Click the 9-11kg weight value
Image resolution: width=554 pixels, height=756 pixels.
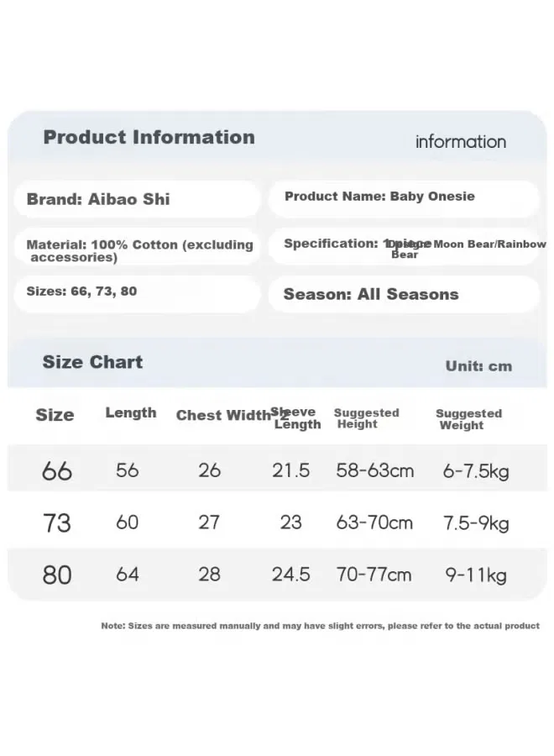(x=476, y=575)
